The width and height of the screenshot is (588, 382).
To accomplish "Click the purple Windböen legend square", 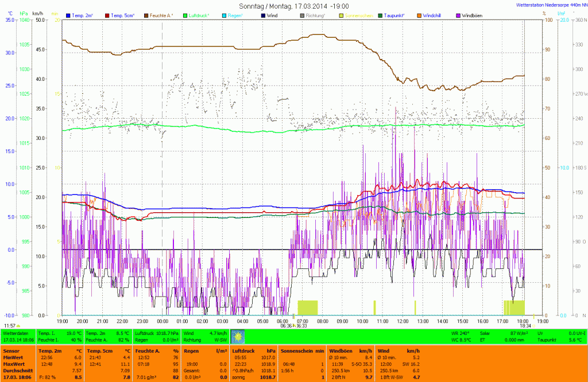I will pyautogui.click(x=458, y=15).
